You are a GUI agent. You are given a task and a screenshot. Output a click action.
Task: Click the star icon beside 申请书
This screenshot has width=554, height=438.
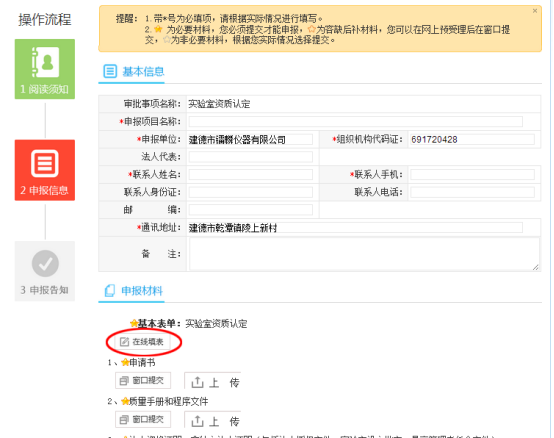[125, 362]
